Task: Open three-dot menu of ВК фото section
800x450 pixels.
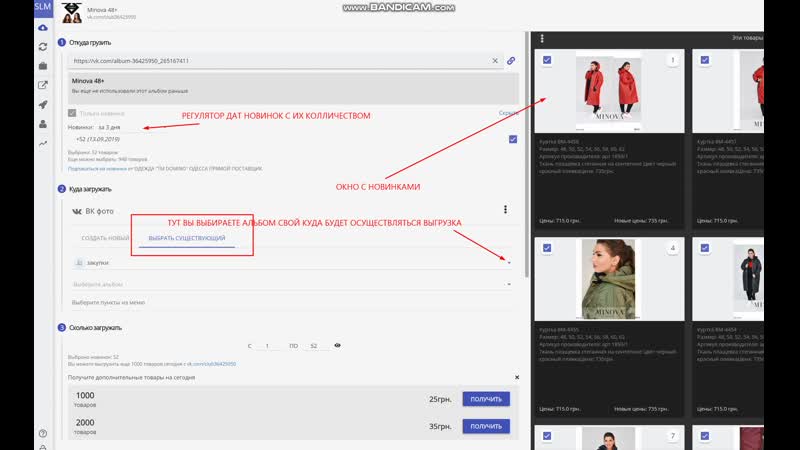Action: click(x=505, y=210)
